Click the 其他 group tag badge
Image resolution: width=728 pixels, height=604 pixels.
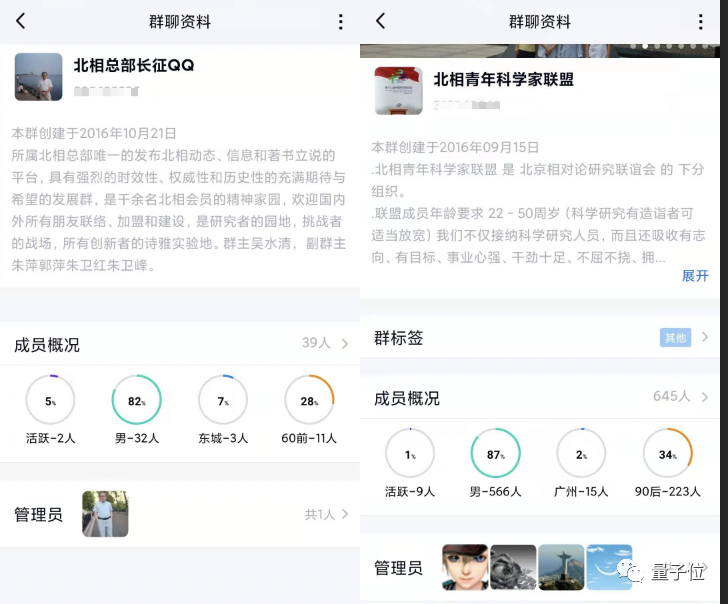click(x=675, y=338)
